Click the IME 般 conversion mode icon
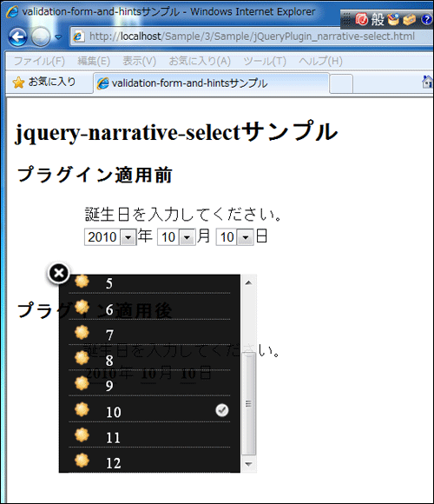434x504 pixels. point(378,20)
